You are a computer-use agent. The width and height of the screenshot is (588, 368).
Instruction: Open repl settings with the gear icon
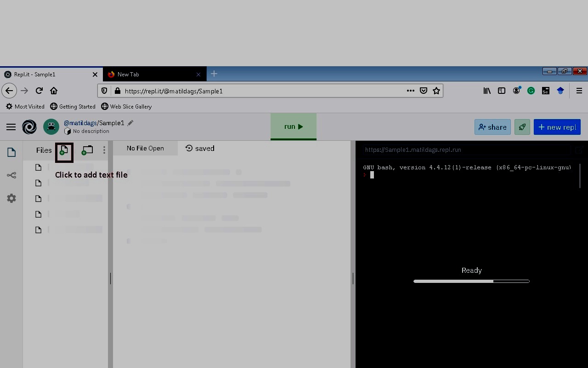pyautogui.click(x=11, y=198)
